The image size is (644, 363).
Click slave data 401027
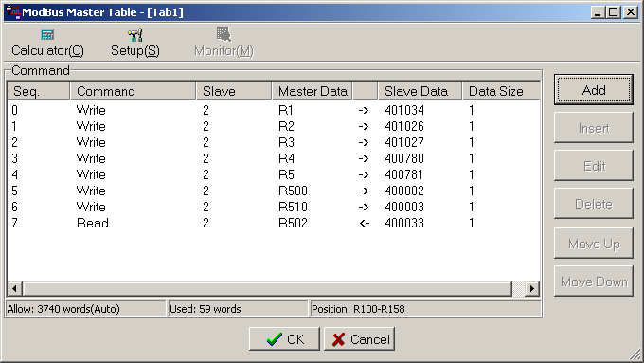(404, 142)
